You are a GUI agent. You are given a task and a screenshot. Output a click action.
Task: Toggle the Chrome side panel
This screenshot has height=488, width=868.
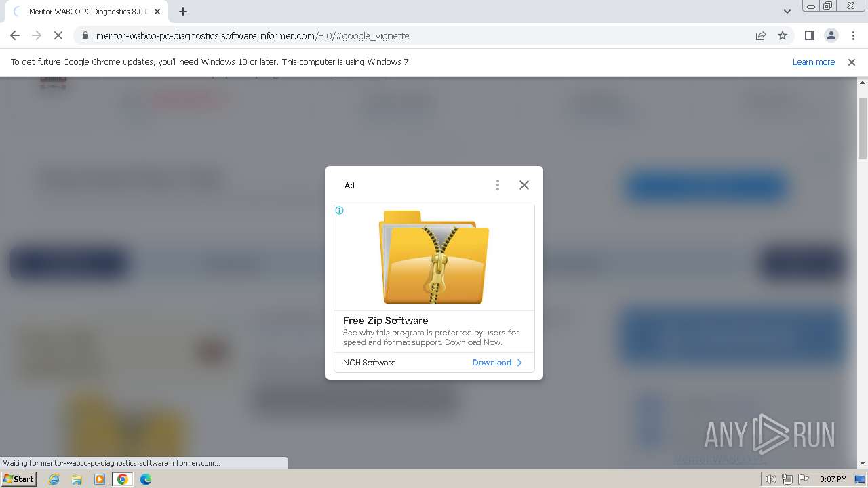pyautogui.click(x=809, y=36)
